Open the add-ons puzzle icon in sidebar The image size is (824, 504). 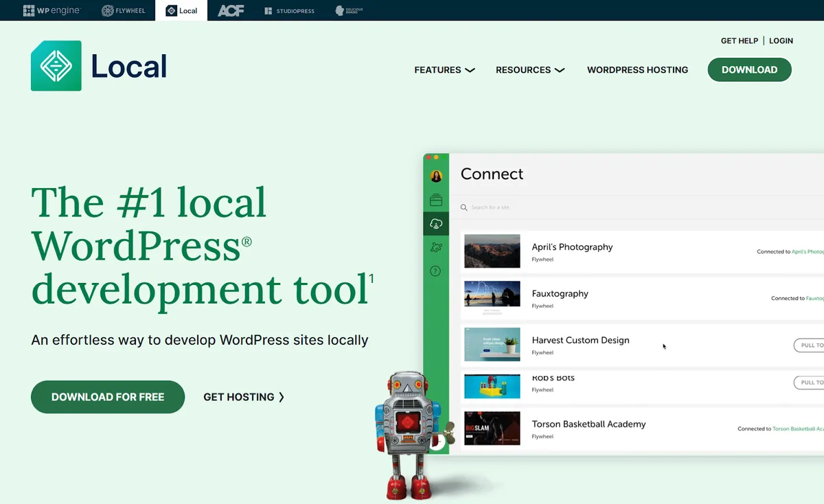(x=436, y=247)
